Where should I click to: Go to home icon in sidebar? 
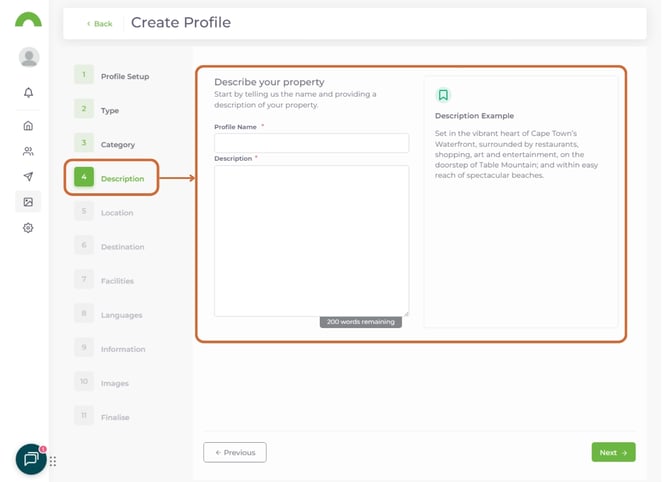point(28,126)
